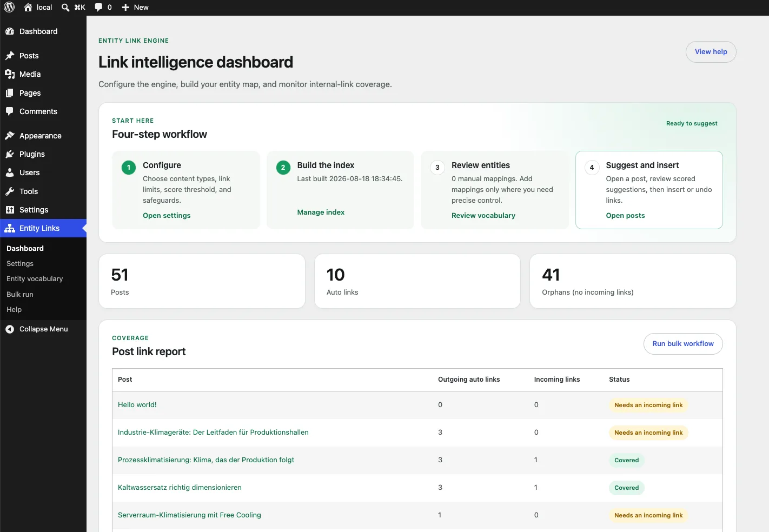Click the Covered badge for Kaltwassersatz row
The height and width of the screenshot is (532, 769).
pos(627,488)
